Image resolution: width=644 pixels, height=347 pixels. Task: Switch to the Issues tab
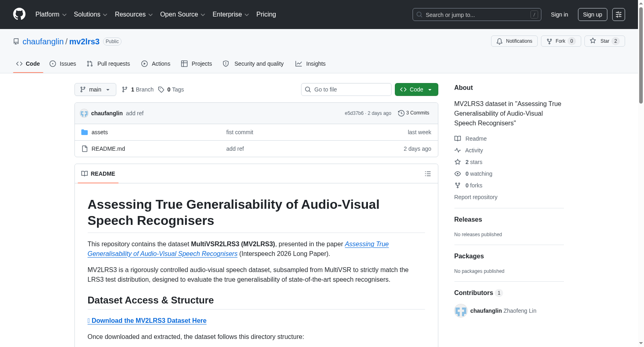(63, 64)
